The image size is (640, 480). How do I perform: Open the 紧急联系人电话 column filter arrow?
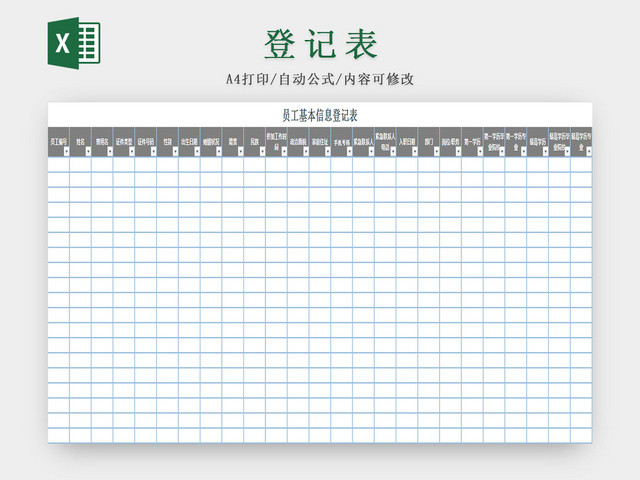393,152
